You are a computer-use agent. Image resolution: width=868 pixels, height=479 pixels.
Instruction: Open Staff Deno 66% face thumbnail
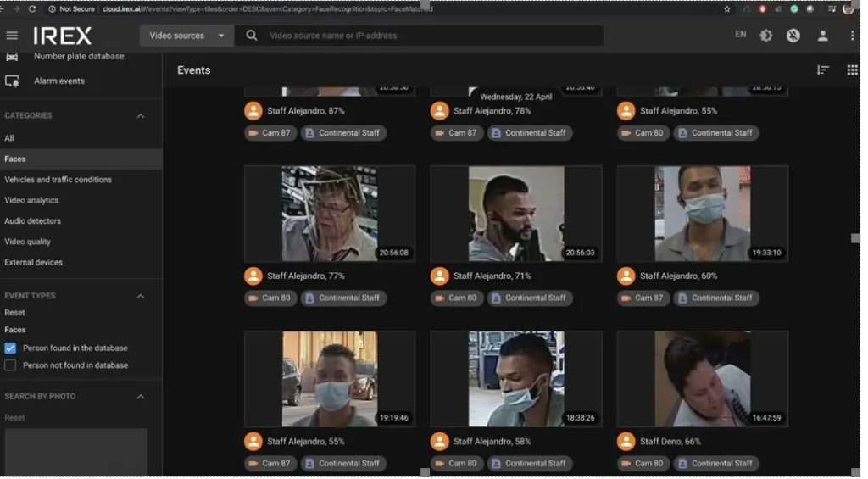703,380
